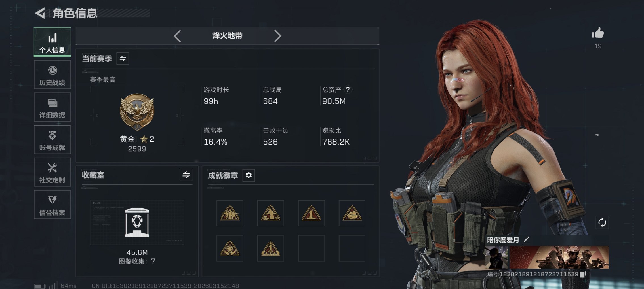Copy player ID with the copy icon

[582, 274]
